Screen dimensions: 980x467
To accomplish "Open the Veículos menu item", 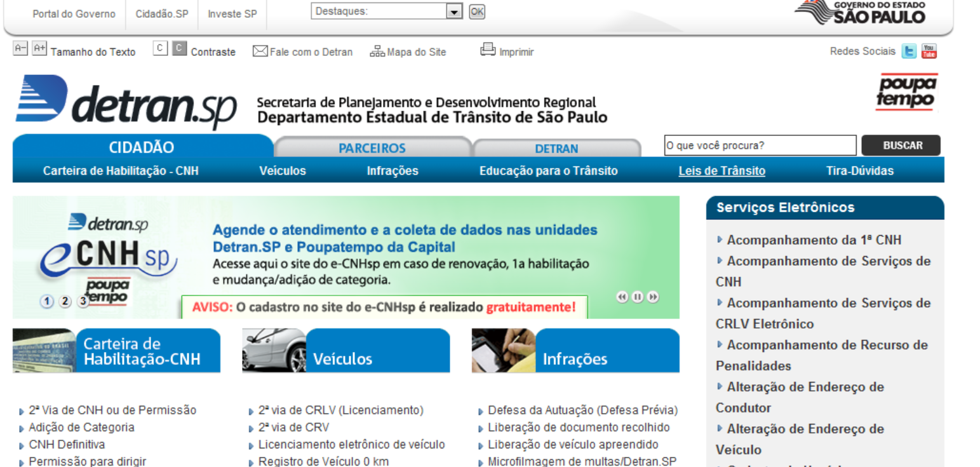I will [283, 170].
